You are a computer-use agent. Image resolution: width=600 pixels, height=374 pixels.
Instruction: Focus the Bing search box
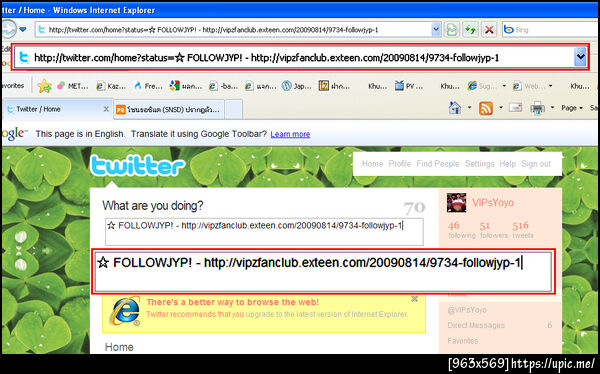click(x=551, y=29)
